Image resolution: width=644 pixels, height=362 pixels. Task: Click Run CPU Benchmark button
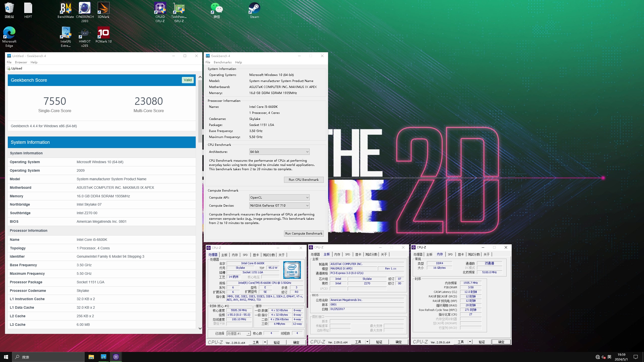tap(304, 179)
